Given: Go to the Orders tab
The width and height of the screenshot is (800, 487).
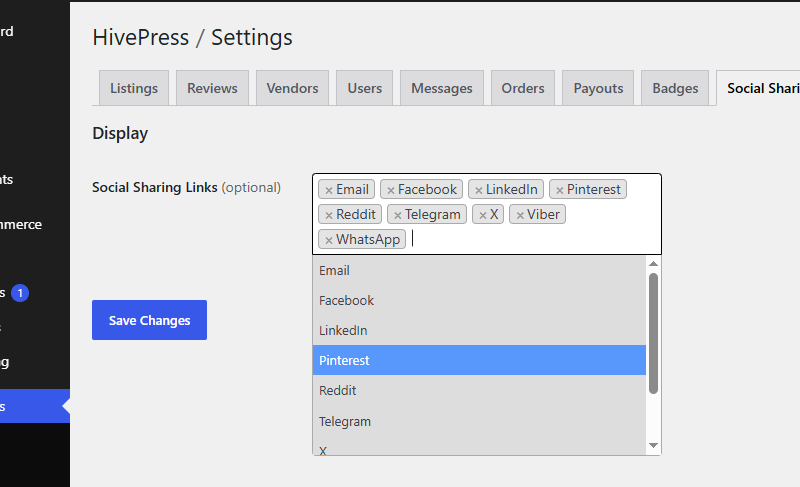Looking at the screenshot, I should 523,88.
